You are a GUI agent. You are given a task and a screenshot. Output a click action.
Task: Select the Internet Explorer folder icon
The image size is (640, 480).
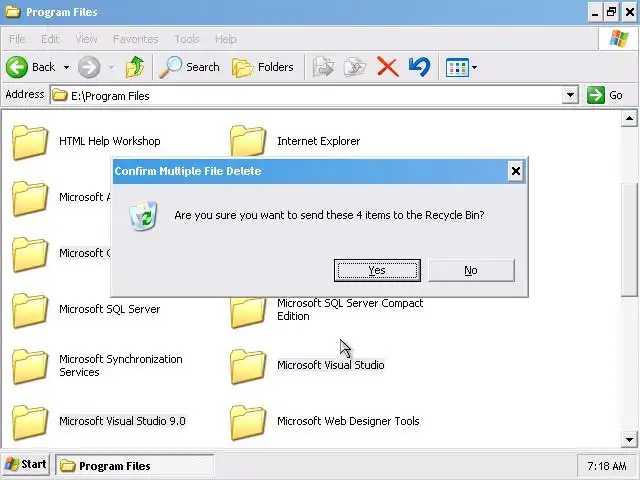click(248, 141)
